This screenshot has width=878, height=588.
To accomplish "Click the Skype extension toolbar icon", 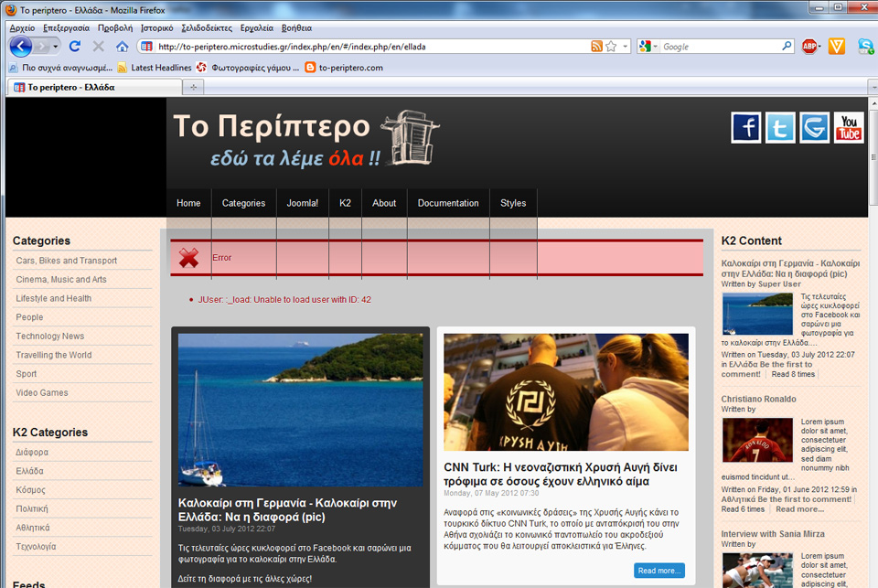I will (x=866, y=47).
